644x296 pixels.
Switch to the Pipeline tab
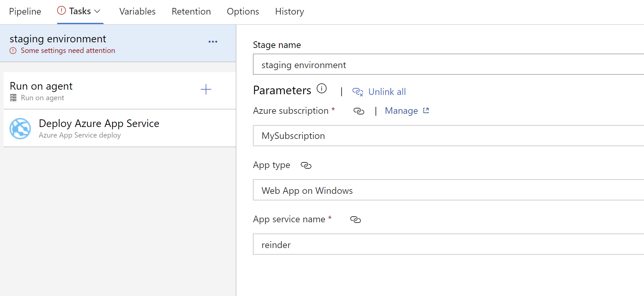(x=25, y=12)
